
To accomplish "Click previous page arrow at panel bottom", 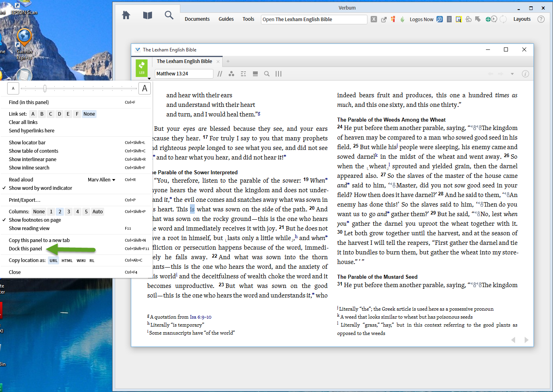I will tap(513, 340).
